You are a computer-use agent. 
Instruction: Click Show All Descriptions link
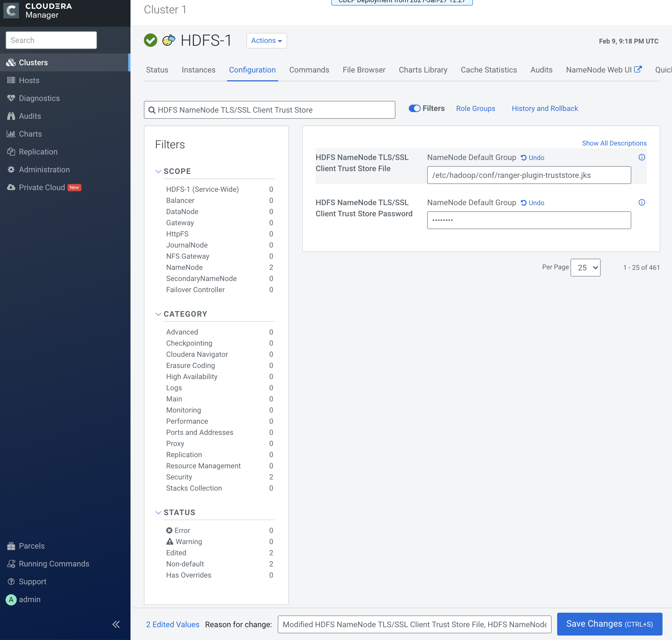(x=614, y=143)
